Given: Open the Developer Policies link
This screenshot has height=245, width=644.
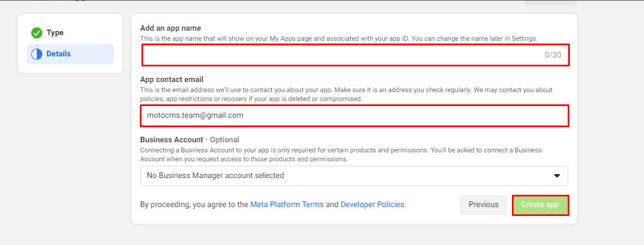Looking at the screenshot, I should [x=373, y=204].
